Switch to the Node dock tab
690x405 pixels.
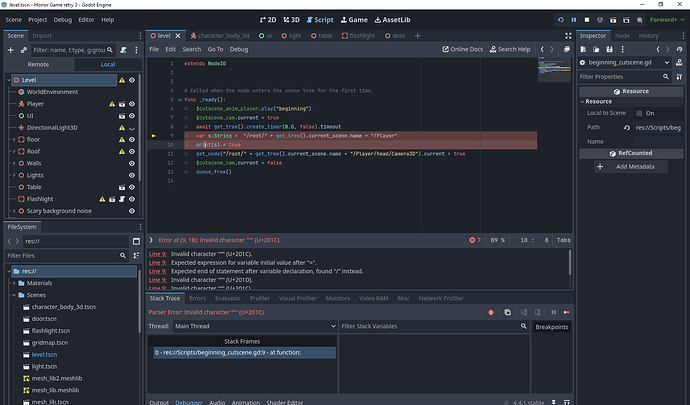click(622, 36)
